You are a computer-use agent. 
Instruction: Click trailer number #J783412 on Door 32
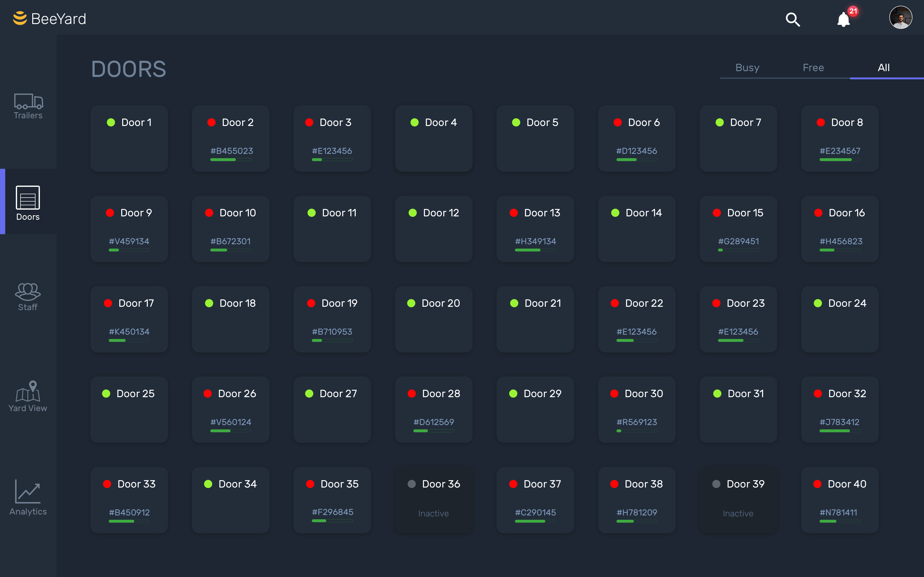[839, 422]
